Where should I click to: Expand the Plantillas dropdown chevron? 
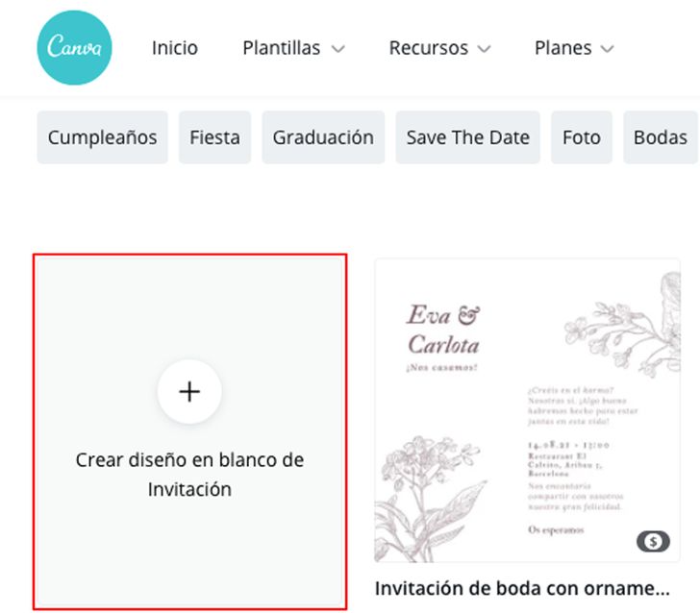[x=337, y=49]
